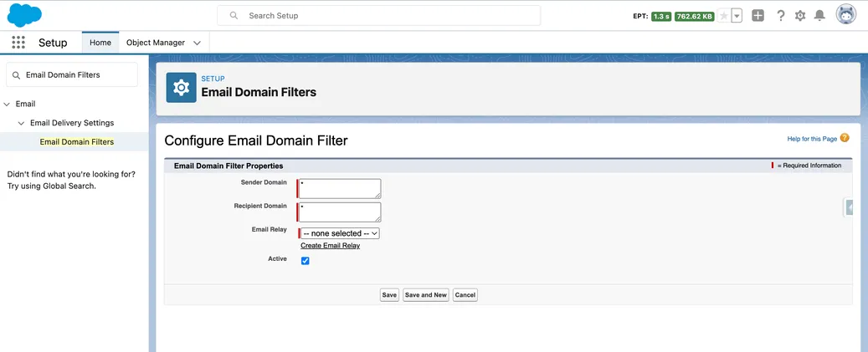Click the Quick Find box with Email Domain Filters

pos(72,74)
